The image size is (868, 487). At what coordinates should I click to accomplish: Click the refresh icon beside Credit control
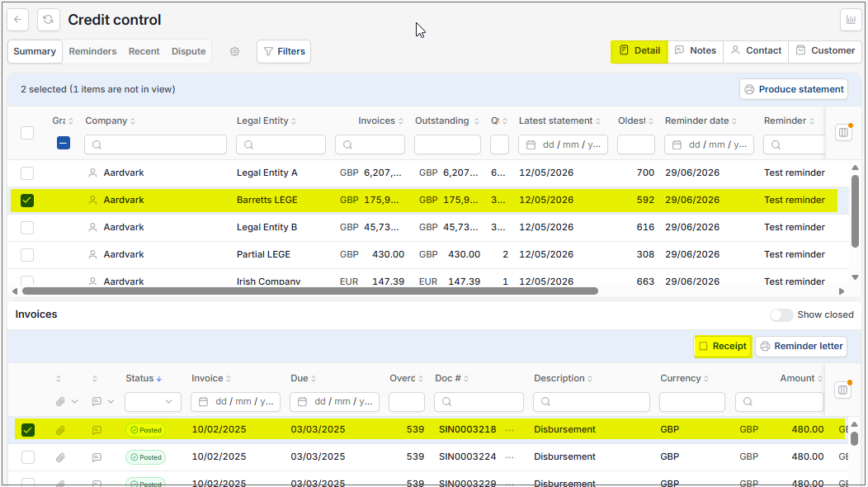point(48,20)
